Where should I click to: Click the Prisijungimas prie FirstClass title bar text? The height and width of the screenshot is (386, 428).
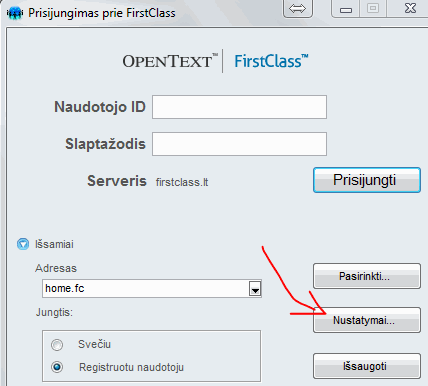(102, 13)
